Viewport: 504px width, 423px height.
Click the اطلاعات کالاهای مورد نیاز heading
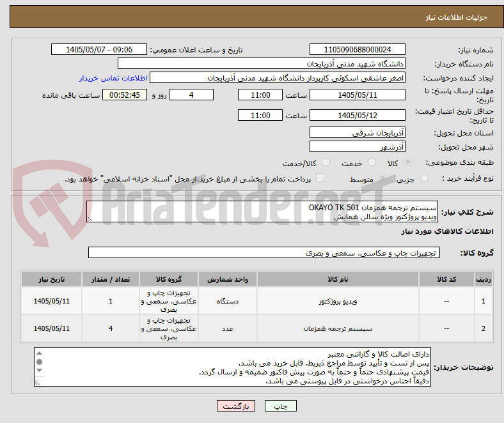click(447, 231)
